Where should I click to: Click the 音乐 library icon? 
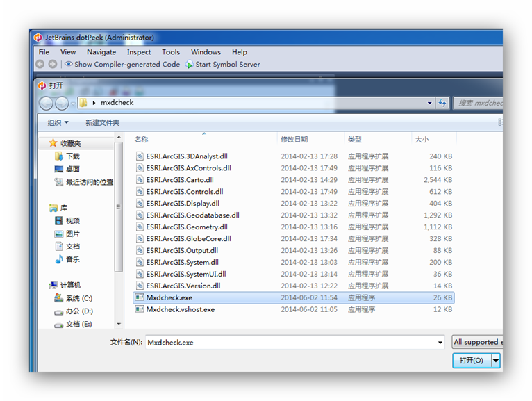click(x=59, y=259)
